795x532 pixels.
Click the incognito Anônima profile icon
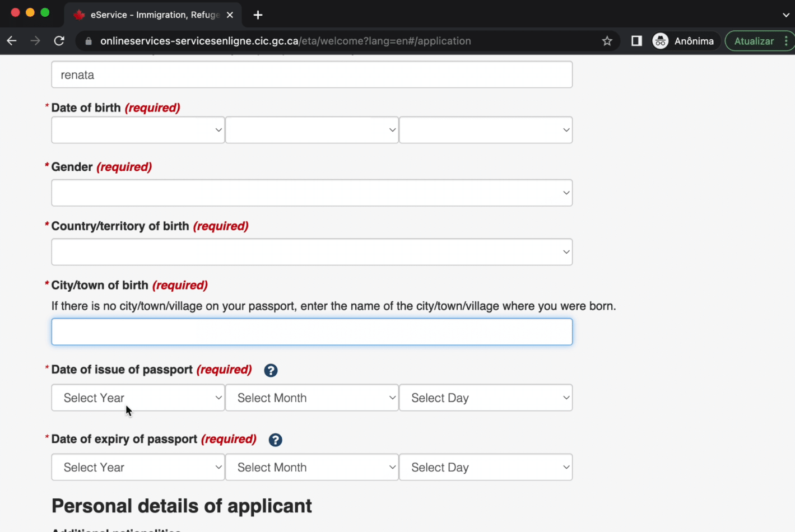[x=661, y=41]
